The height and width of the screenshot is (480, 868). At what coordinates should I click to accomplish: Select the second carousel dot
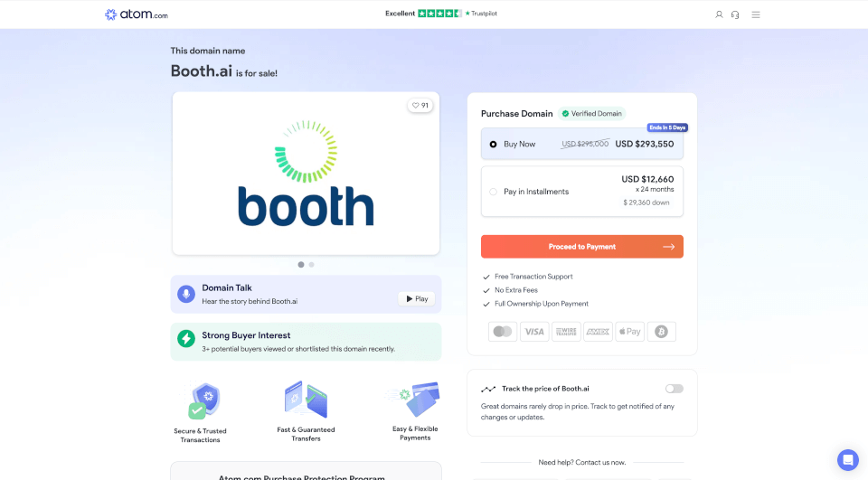click(312, 265)
